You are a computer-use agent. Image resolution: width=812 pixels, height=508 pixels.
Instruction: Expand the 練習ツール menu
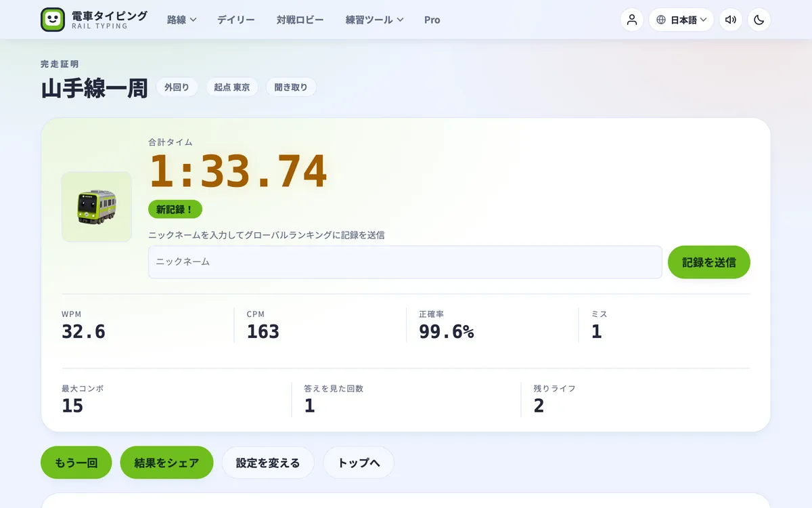[x=374, y=20]
